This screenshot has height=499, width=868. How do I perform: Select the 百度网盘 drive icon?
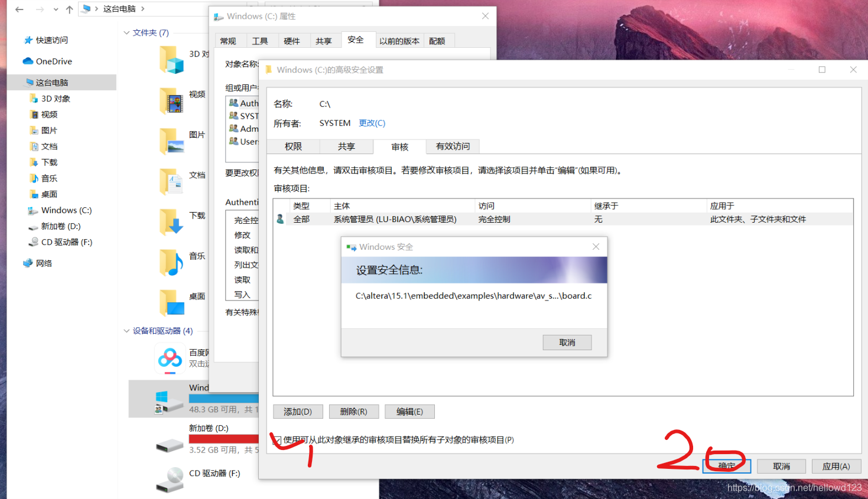pos(170,359)
